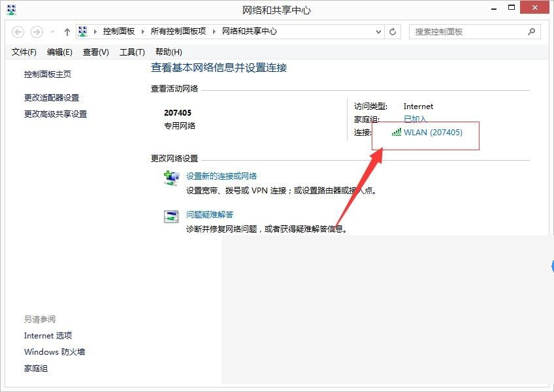Expand the arrow before 控制面板 breadcrumb
Image resolution: width=554 pixels, height=392 pixels.
point(95,32)
